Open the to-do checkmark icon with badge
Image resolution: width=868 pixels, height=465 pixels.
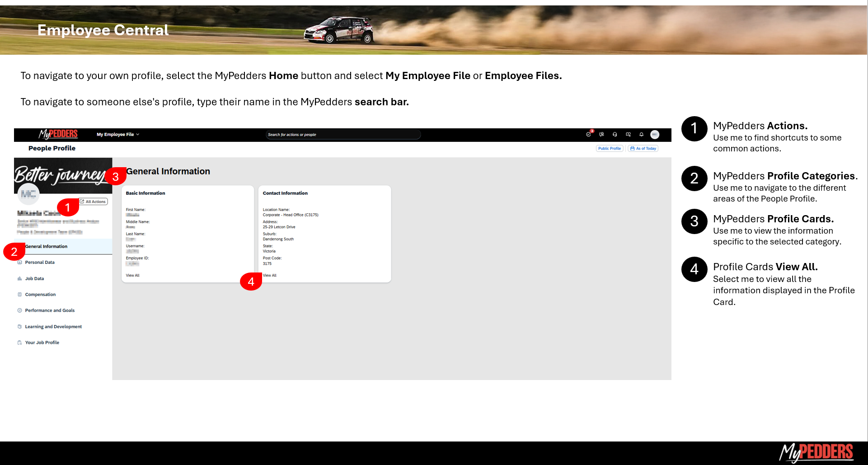[x=588, y=135]
